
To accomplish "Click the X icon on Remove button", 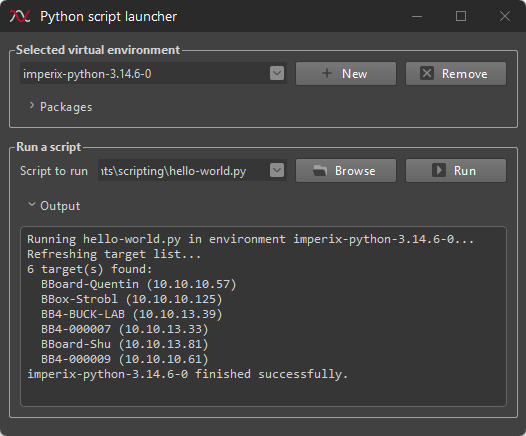I will click(x=427, y=73).
